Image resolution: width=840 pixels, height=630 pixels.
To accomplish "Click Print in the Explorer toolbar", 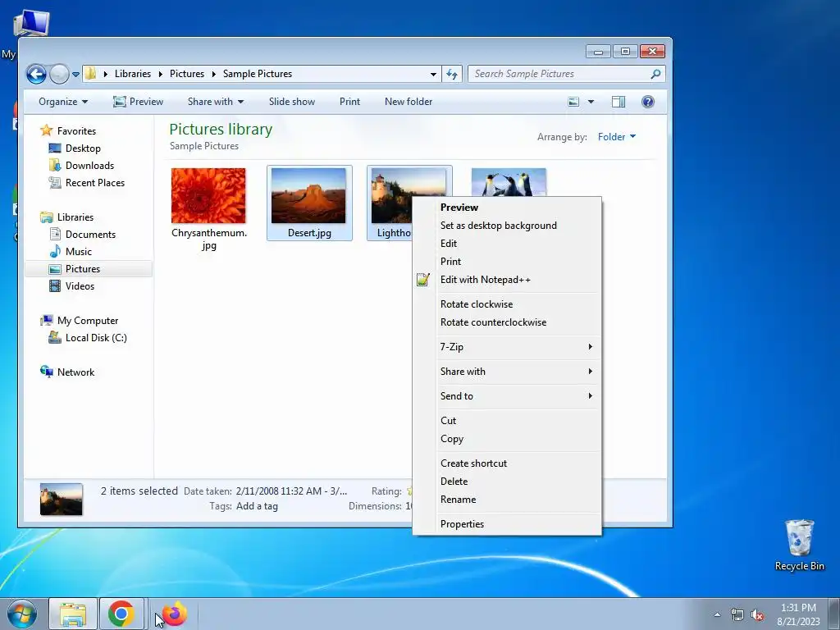I will tap(349, 101).
